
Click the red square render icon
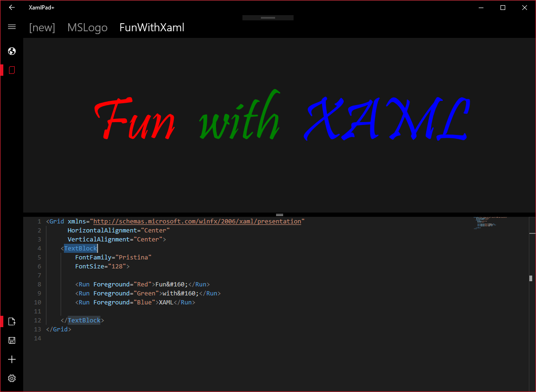point(12,70)
